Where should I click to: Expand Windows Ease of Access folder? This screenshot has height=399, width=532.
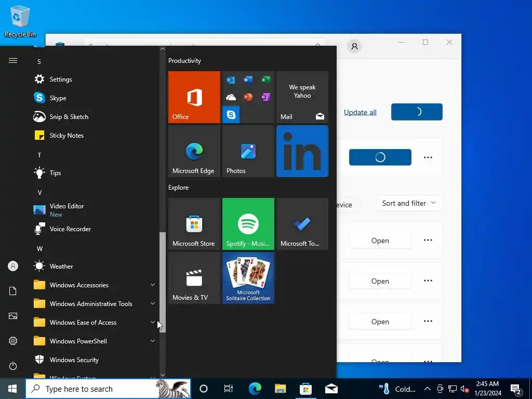click(x=95, y=322)
